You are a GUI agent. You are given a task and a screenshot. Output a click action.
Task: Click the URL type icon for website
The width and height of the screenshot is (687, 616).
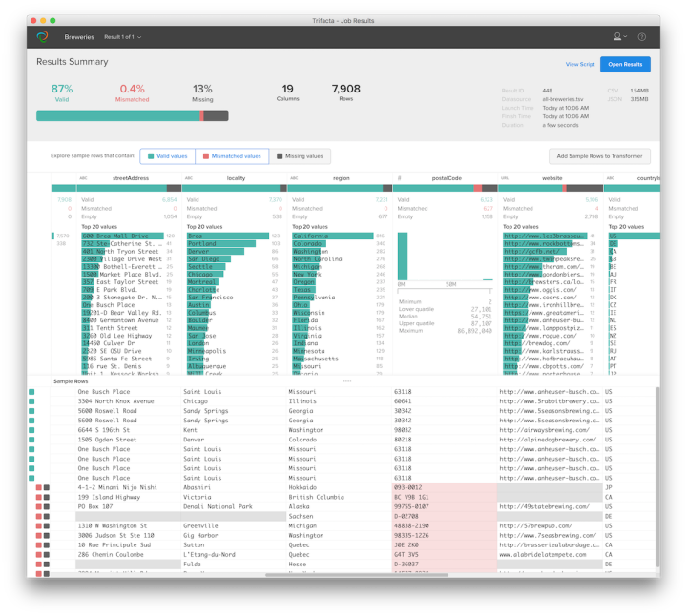505,178
